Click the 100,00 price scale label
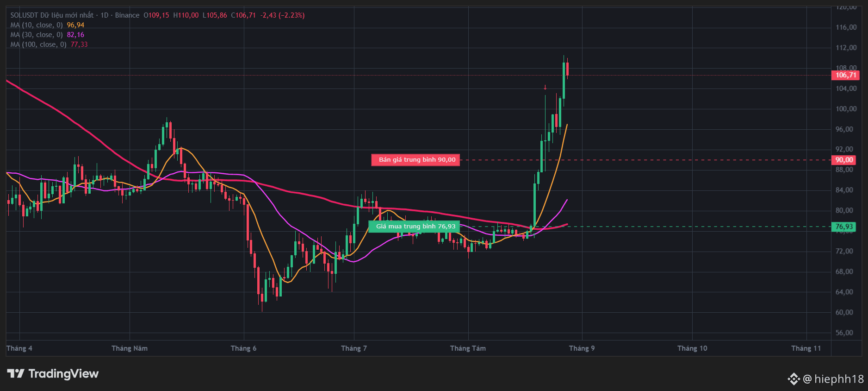This screenshot has height=391, width=868. coord(846,109)
